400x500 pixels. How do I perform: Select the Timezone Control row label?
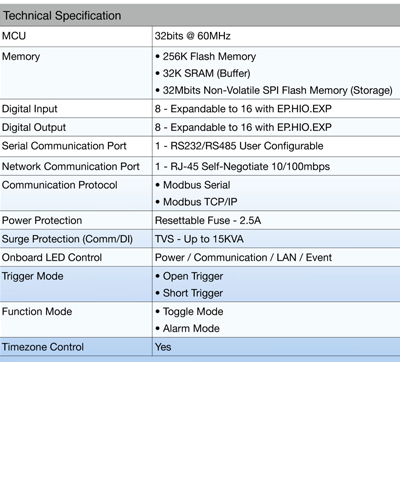coord(43,347)
